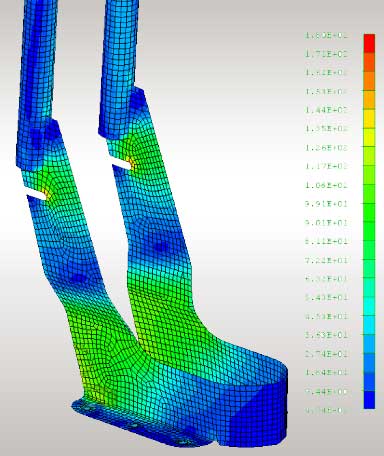
Task: Pick the yellow band in the color legend
Action: [x=369, y=119]
